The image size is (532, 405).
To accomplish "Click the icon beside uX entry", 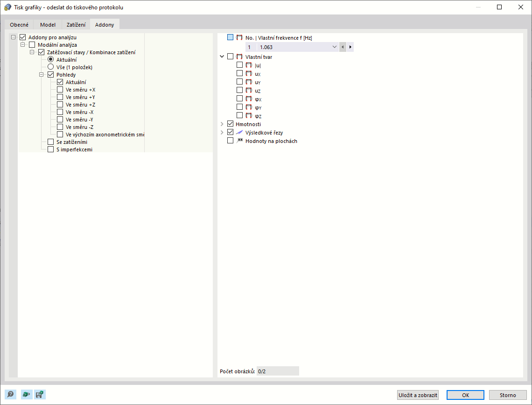I will click(x=249, y=74).
